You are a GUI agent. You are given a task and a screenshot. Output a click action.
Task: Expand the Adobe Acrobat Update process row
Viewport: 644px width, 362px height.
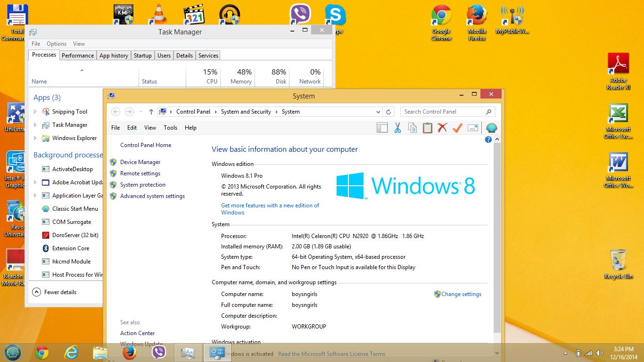coord(35,182)
